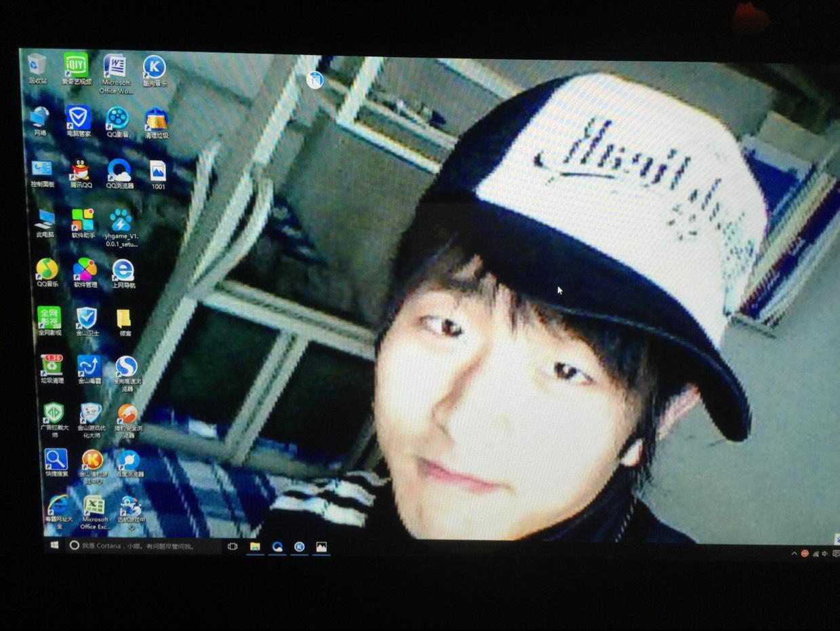Click the Windows Start button
Image resolution: width=840 pixels, height=631 pixels.
pos(54,545)
